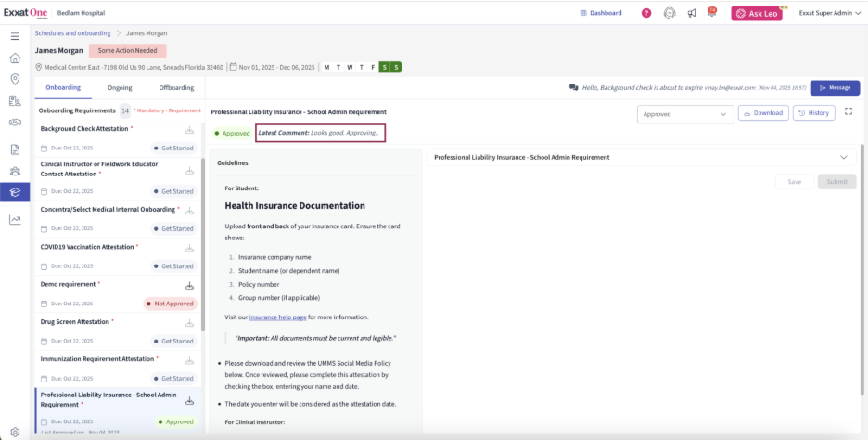The image size is (868, 440).
Task: Open the hamburger menu in sidebar
Action: [15, 36]
